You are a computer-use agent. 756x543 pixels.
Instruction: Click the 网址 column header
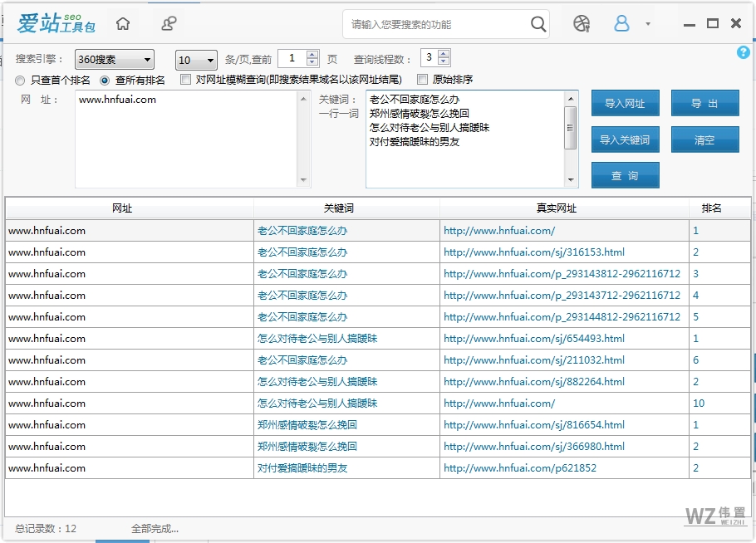click(122, 208)
